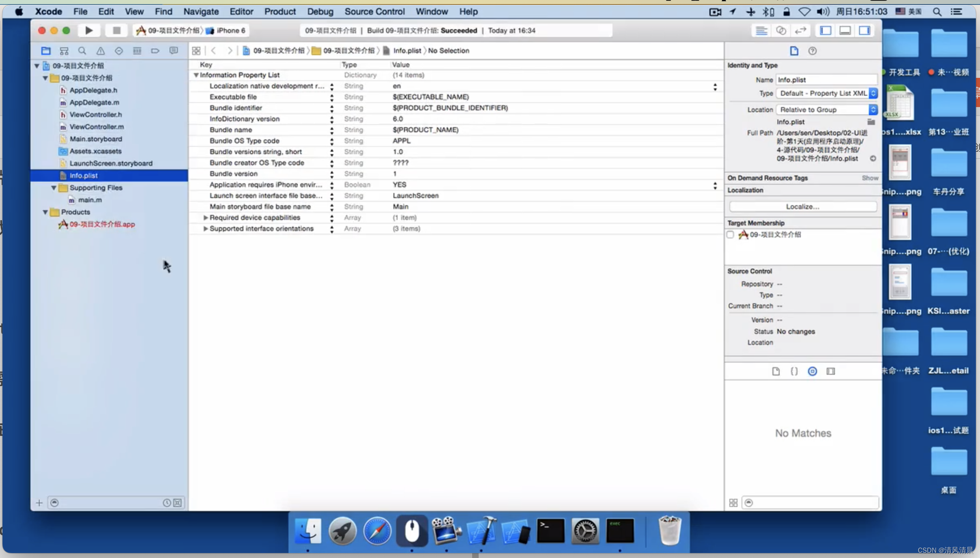This screenshot has width=980, height=558.
Task: Open the Code Snippet library
Action: pyautogui.click(x=794, y=371)
